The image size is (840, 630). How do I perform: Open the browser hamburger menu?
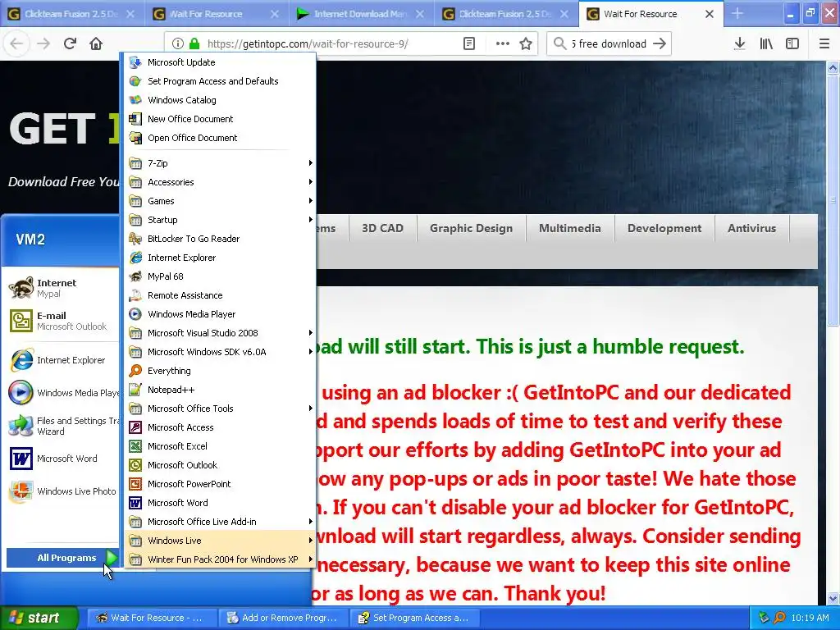[x=824, y=43]
